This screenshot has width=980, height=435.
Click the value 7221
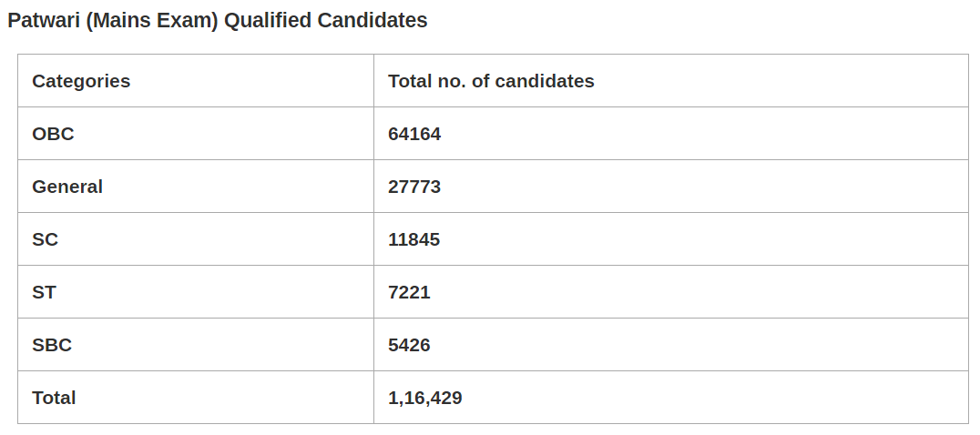pos(409,292)
